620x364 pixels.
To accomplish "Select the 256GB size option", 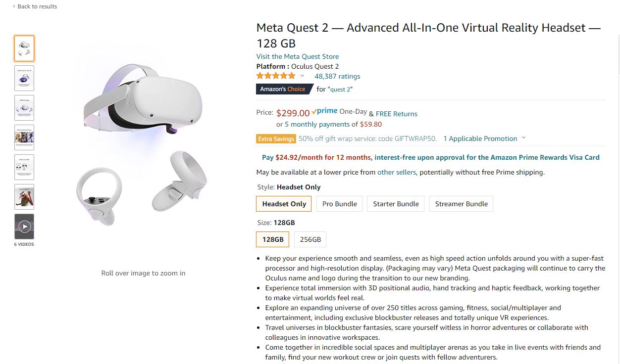I will (310, 239).
